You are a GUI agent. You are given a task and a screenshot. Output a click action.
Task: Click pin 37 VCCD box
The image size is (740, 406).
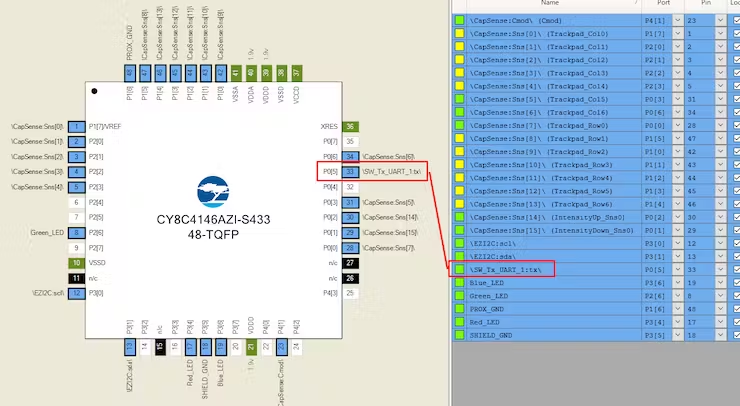click(x=296, y=73)
